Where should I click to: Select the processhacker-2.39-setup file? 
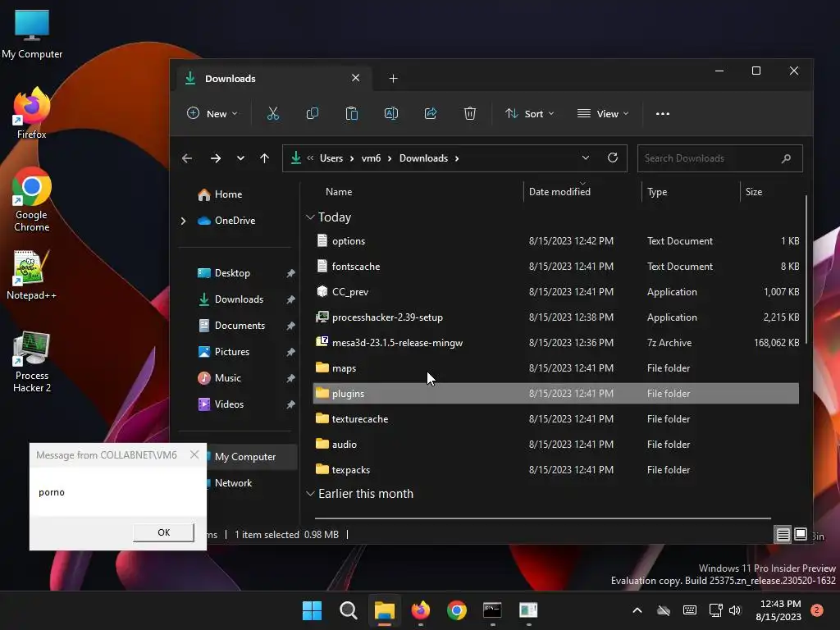556,317
